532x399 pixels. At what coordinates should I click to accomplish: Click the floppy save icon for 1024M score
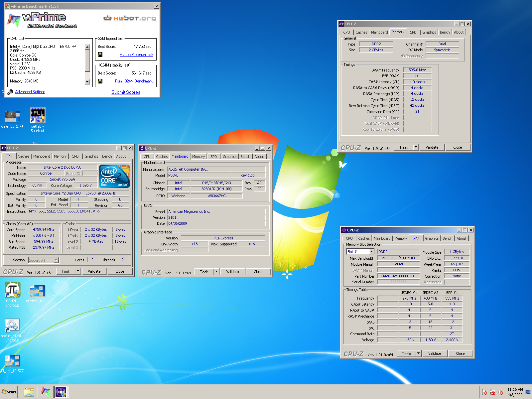(100, 81)
